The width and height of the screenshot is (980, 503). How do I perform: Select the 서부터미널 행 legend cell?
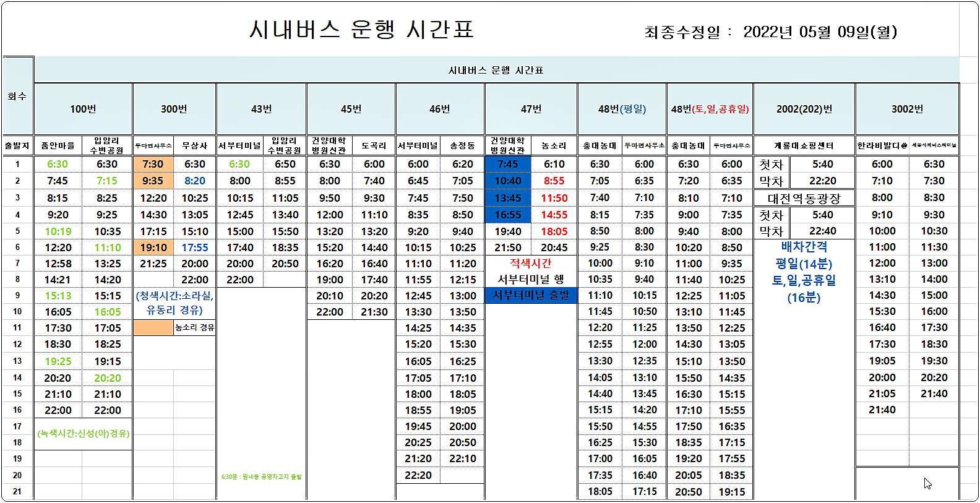coord(531,279)
